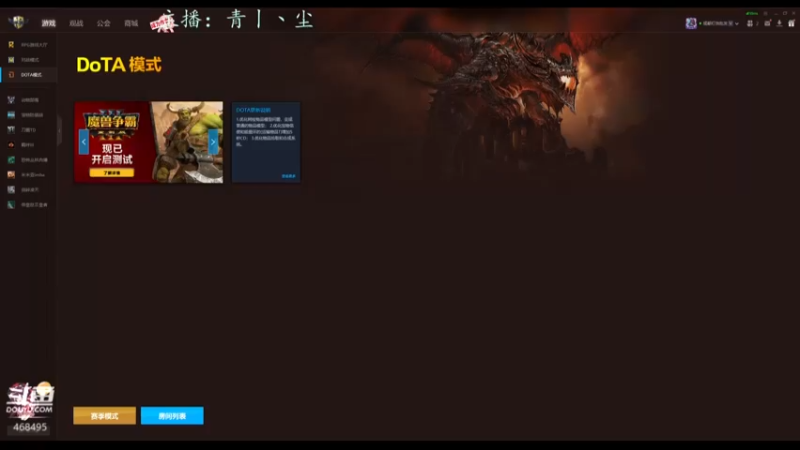Image resolution: width=800 pixels, height=450 pixels.
Task: Open the 魔兽争霸 promotional banner image
Action: (x=148, y=142)
